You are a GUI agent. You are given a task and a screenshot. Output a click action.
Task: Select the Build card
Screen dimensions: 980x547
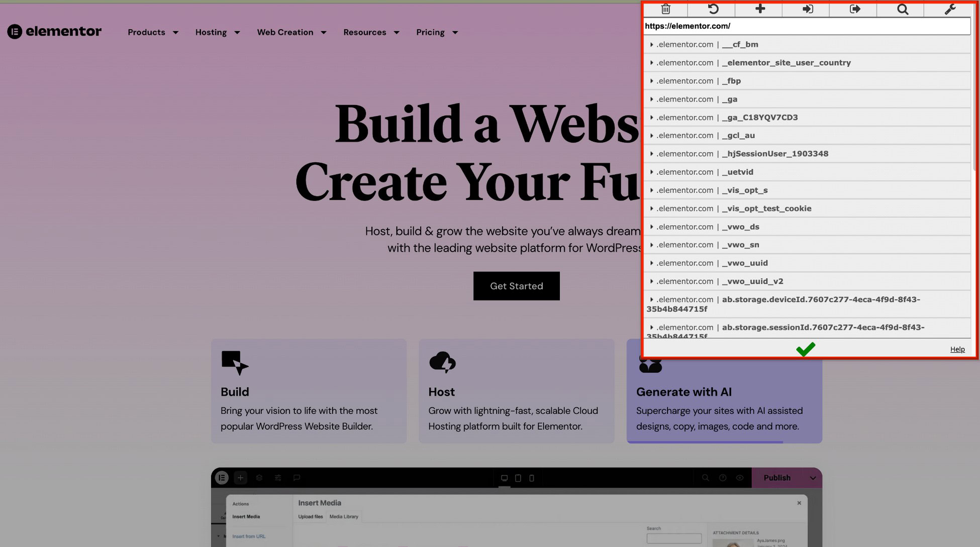[x=309, y=391]
